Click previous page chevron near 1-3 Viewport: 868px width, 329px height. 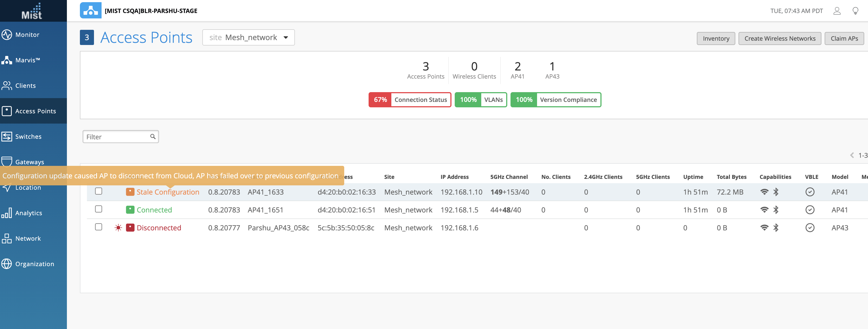(851, 155)
